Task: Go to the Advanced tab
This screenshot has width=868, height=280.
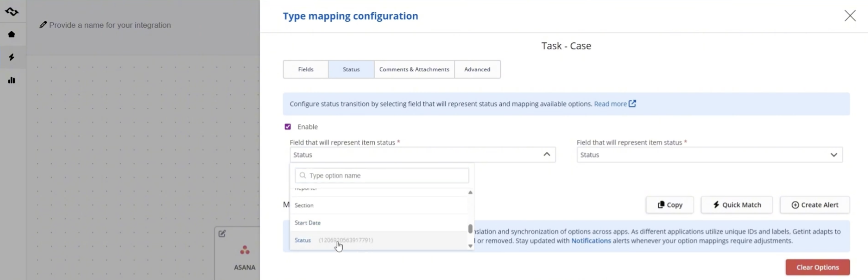Action: [477, 69]
